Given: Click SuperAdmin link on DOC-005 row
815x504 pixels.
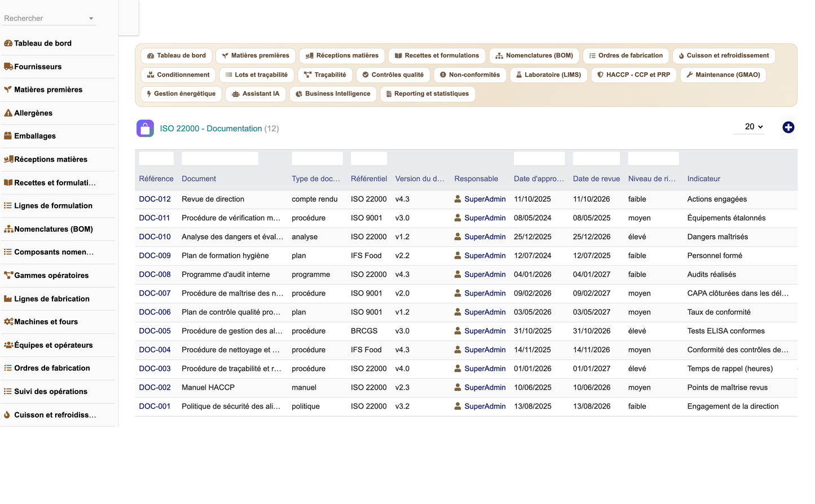Looking at the screenshot, I should point(485,331).
